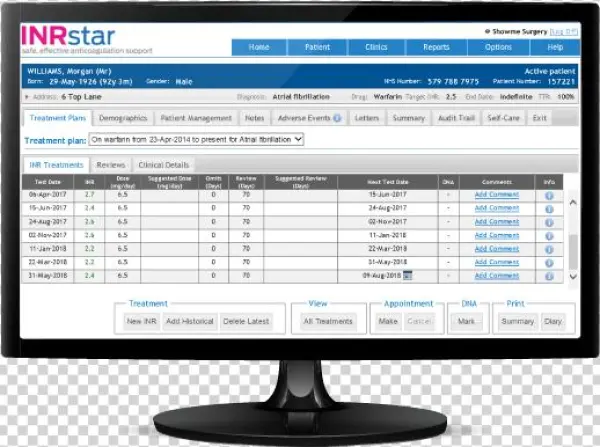Click the Adverse Events info badge icon

(337, 118)
